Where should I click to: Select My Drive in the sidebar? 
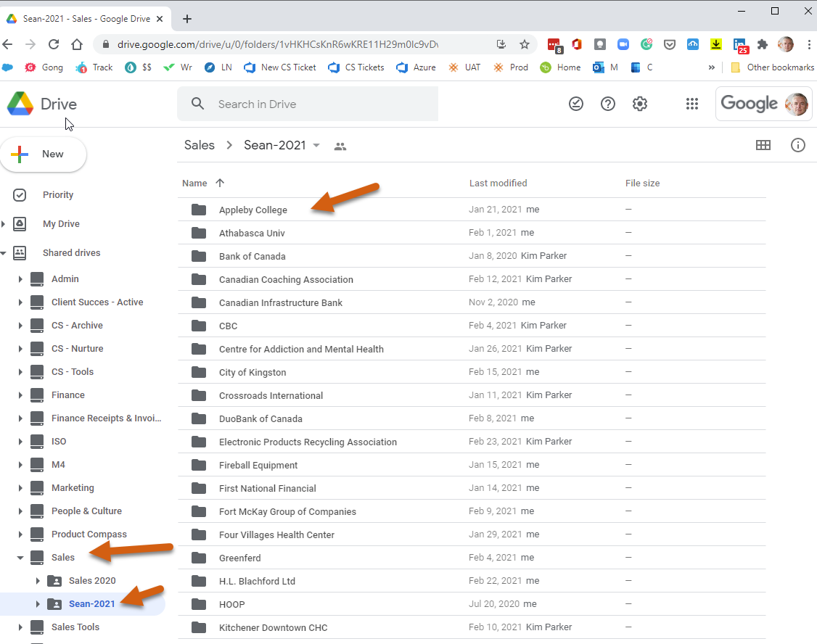coord(61,224)
